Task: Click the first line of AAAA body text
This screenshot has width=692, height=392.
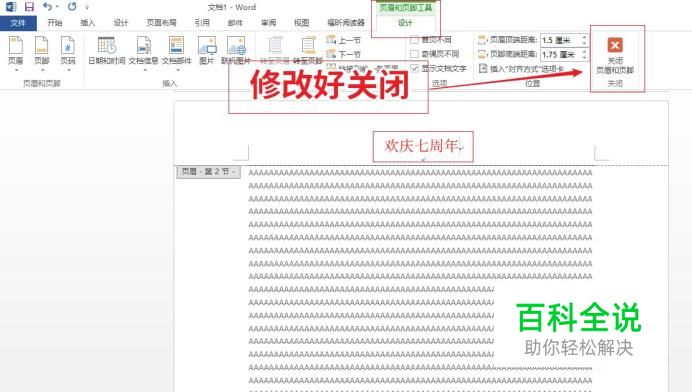Action: [420, 173]
